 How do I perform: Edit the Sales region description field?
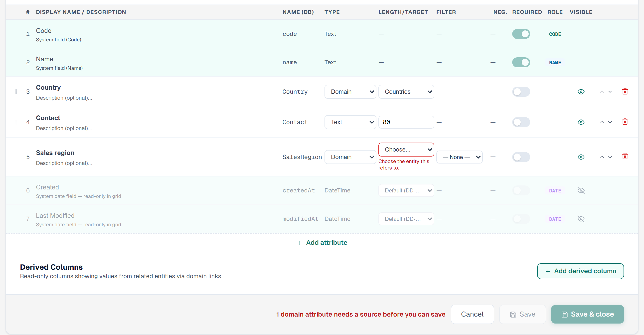(x=64, y=163)
